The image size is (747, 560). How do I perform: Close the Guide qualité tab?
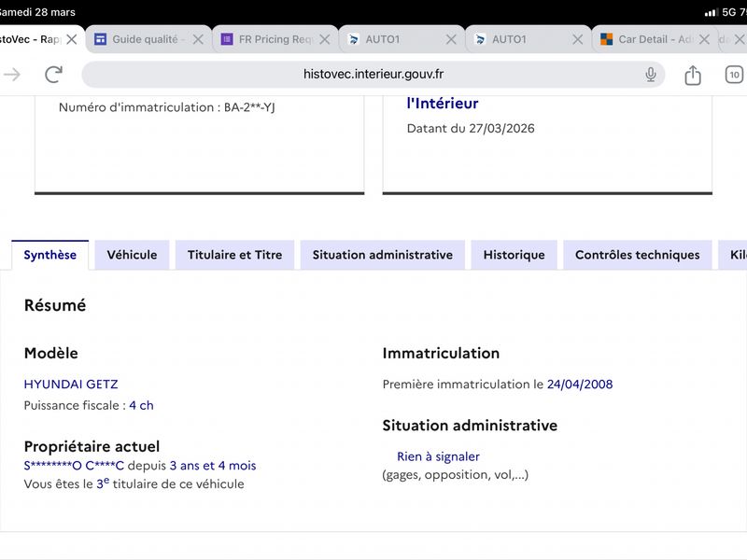coord(198,40)
